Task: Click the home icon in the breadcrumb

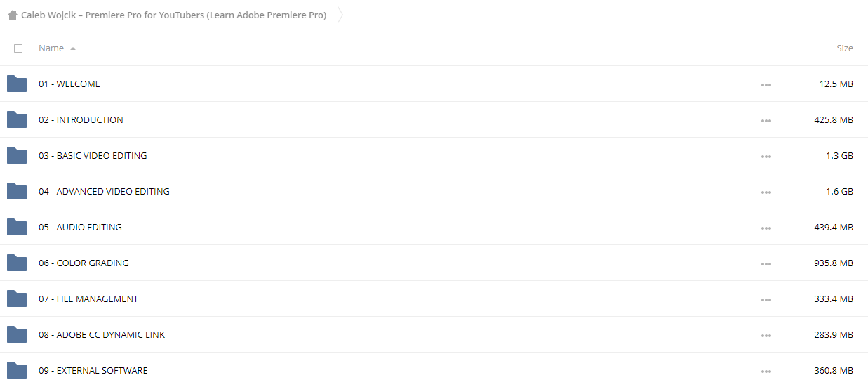Action: [x=13, y=15]
